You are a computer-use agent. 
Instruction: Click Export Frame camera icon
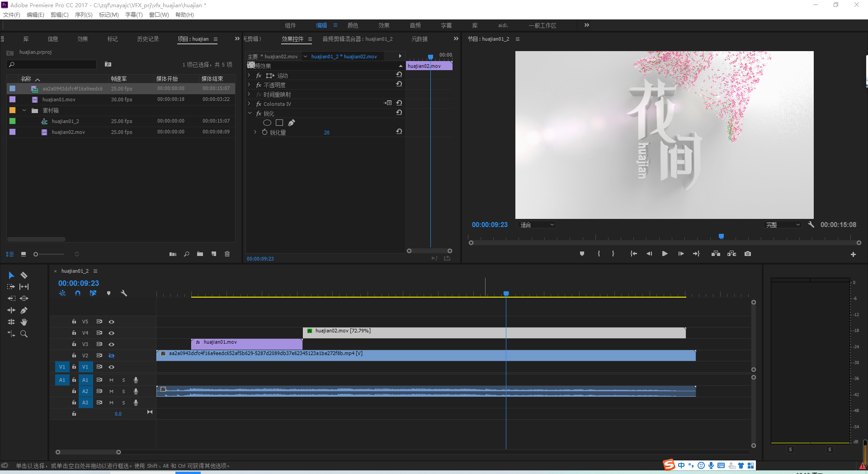pyautogui.click(x=748, y=254)
